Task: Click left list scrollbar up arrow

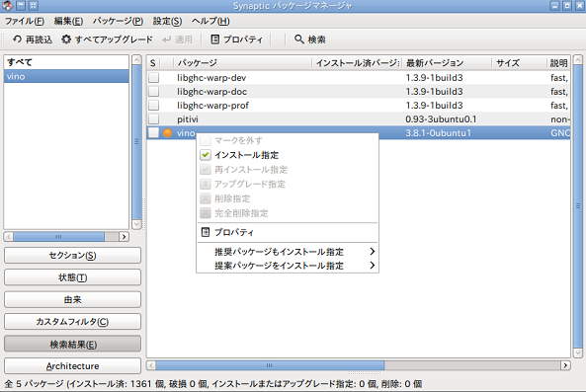Action: click(136, 59)
